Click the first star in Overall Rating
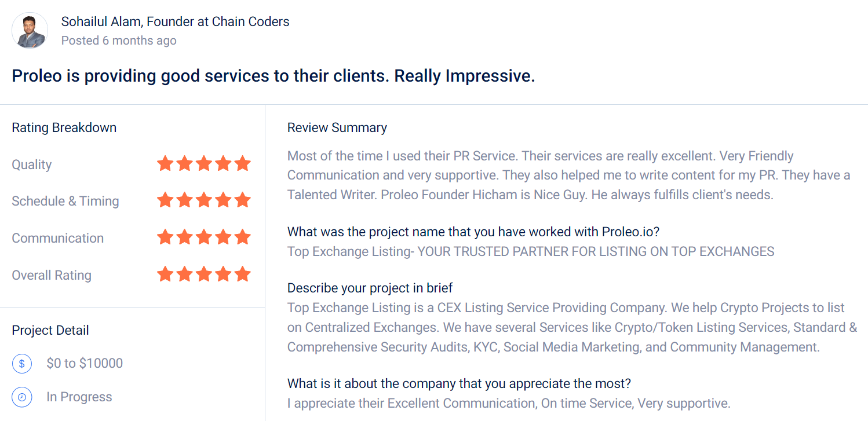 pyautogui.click(x=165, y=274)
